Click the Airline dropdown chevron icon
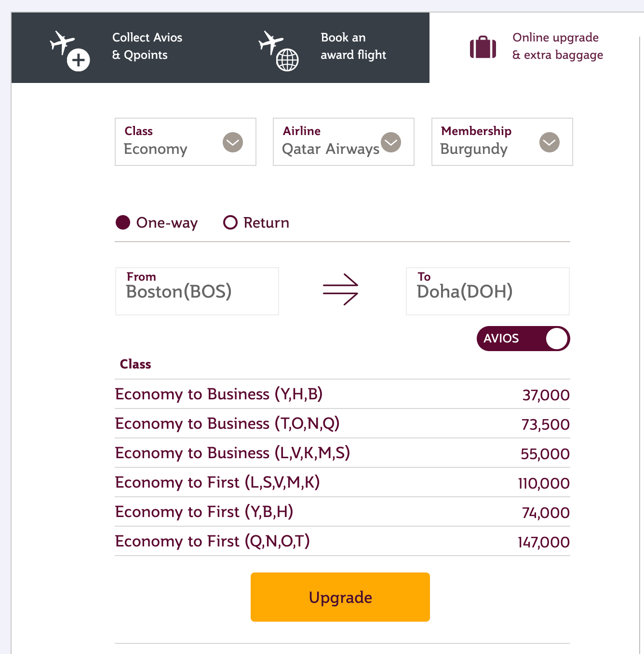644x654 pixels. tap(391, 143)
